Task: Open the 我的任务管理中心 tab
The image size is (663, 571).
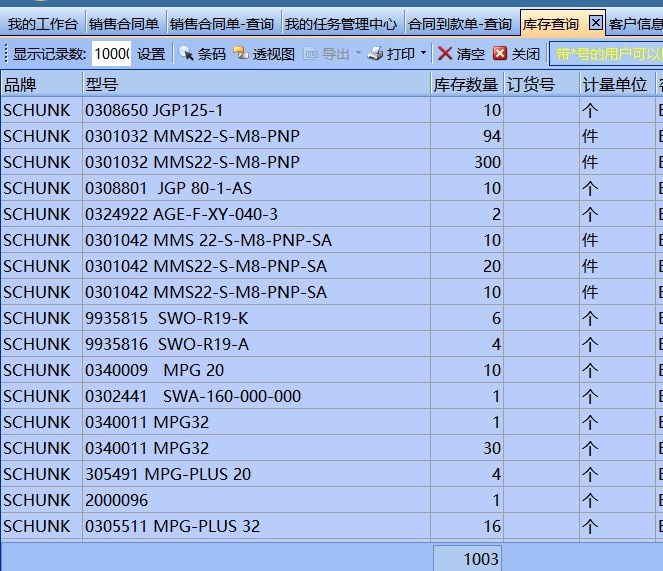Action: [x=341, y=24]
